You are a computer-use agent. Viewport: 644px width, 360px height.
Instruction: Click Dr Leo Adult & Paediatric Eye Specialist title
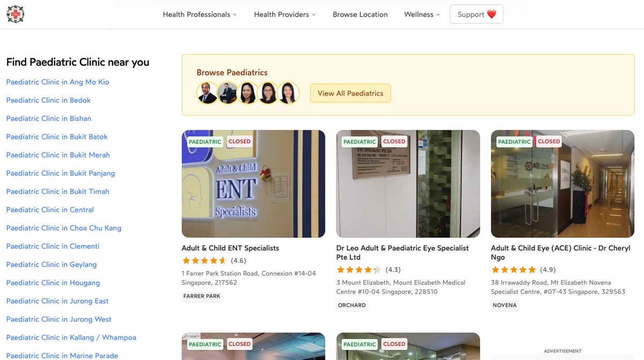(402, 253)
